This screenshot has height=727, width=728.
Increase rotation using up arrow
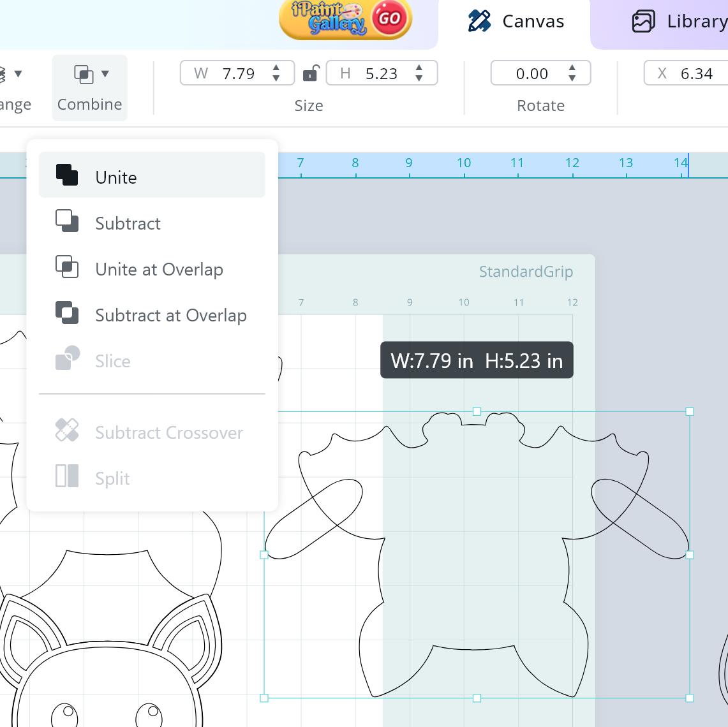572,68
